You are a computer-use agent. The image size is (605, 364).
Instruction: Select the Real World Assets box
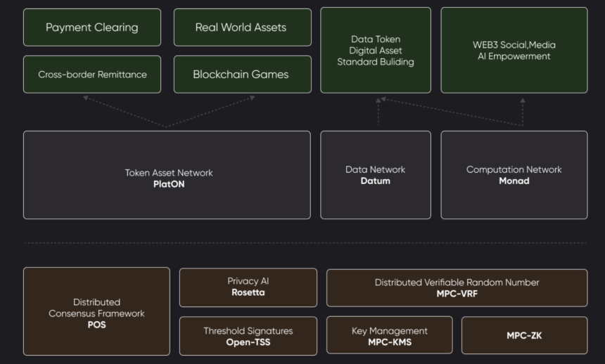pyautogui.click(x=242, y=27)
